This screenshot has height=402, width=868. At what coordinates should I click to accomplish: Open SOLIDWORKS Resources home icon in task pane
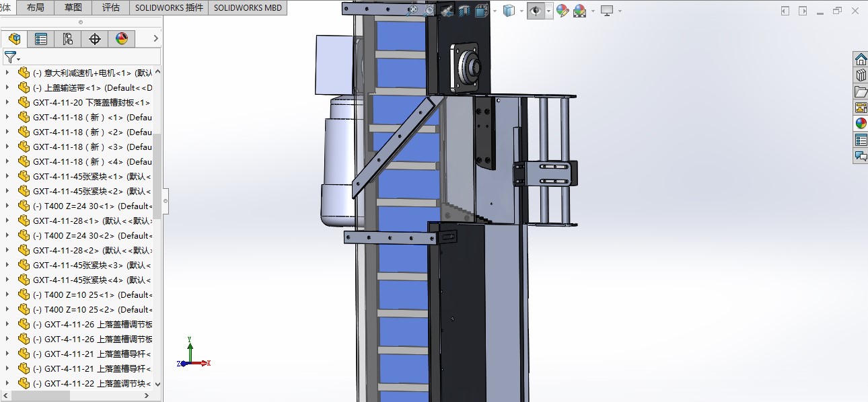pyautogui.click(x=861, y=59)
